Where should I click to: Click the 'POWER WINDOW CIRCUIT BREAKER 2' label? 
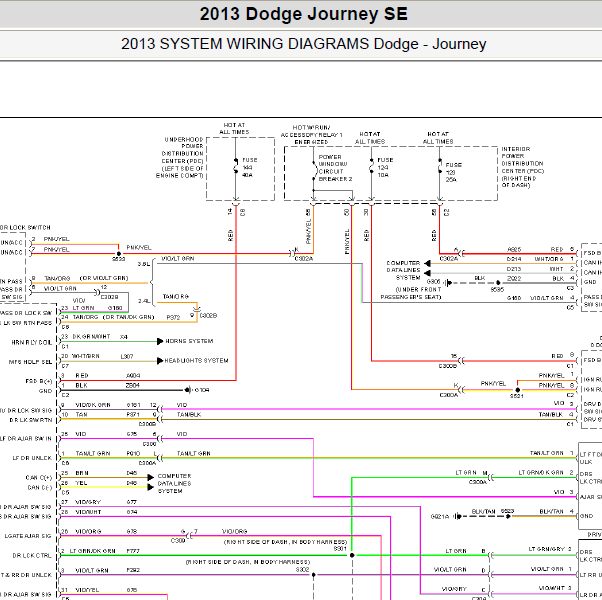pyautogui.click(x=335, y=168)
